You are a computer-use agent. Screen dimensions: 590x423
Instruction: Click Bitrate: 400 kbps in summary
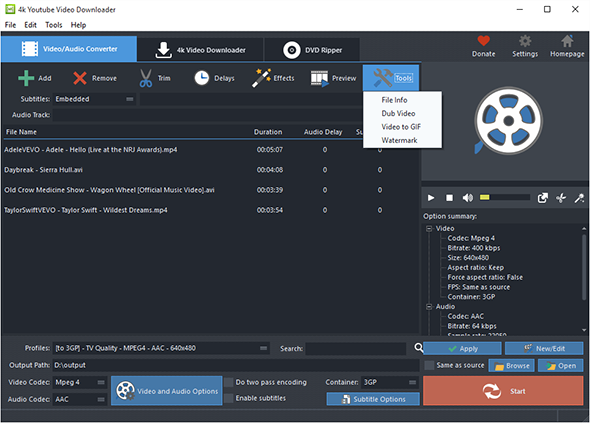474,248
